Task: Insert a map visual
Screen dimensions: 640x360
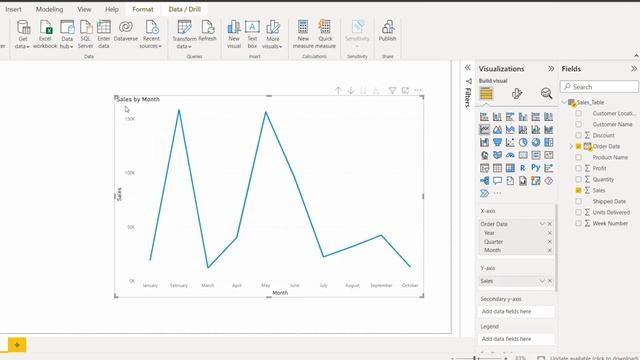Action: point(484,155)
